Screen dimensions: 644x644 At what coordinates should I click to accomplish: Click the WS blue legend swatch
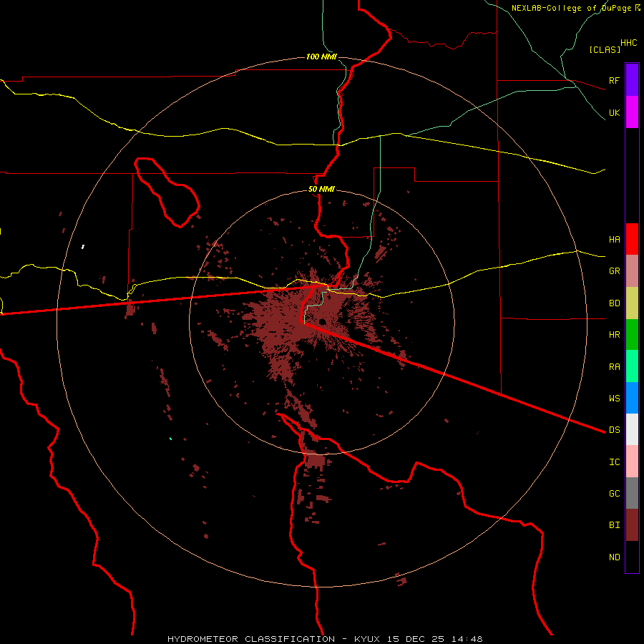coord(632,398)
